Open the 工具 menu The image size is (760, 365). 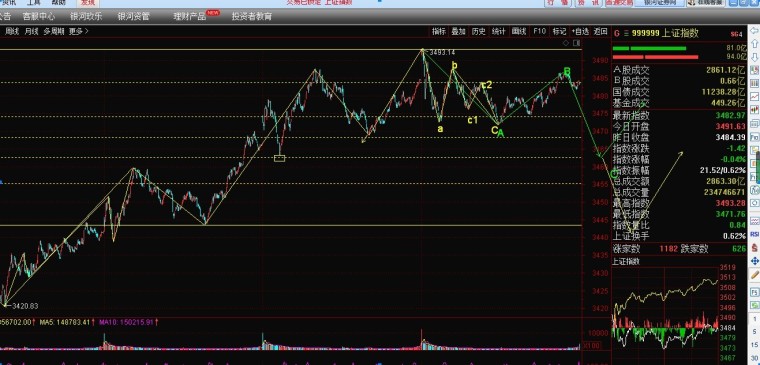pos(33,2)
